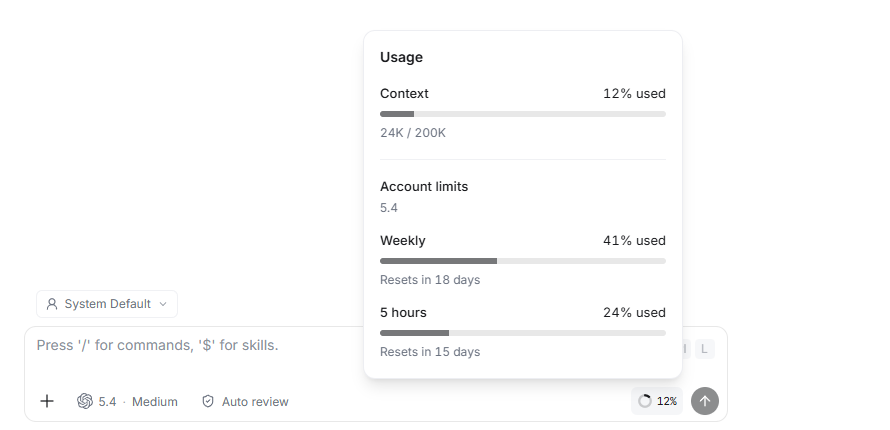Click the L keyboard hint key badge
The height and width of the screenshot is (430, 890).
pyautogui.click(x=704, y=349)
